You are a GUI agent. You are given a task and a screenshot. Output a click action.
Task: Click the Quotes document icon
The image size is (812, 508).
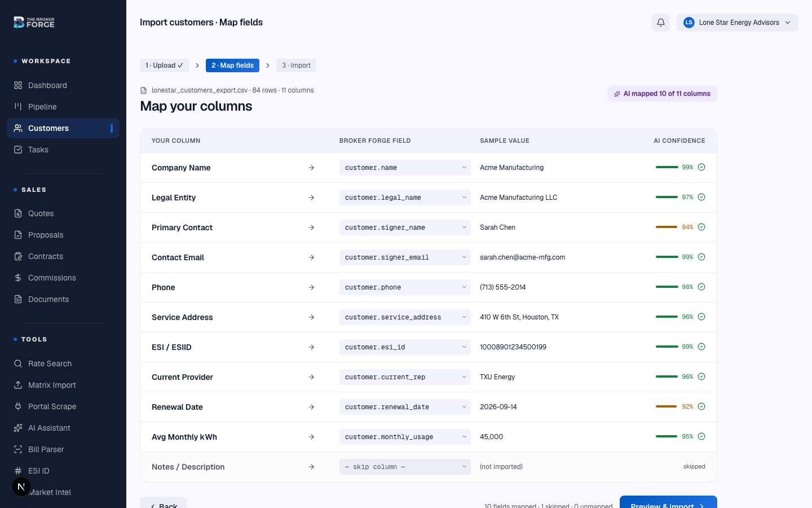18,213
